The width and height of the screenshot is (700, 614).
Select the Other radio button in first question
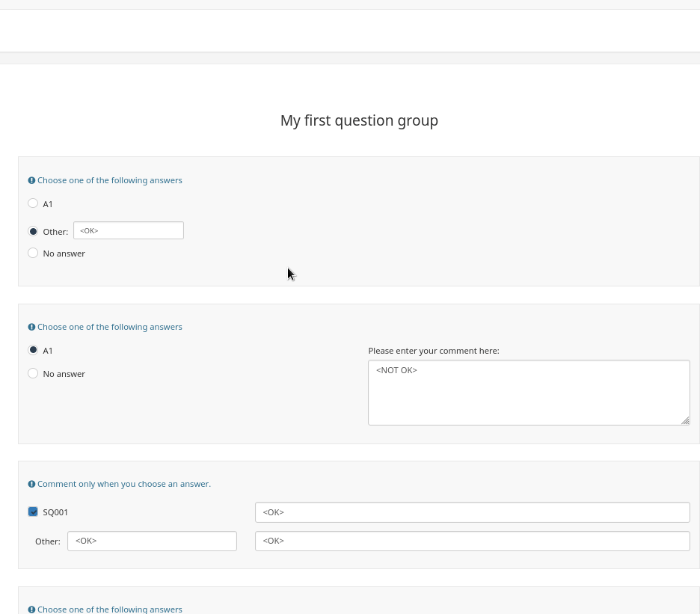pyautogui.click(x=33, y=231)
